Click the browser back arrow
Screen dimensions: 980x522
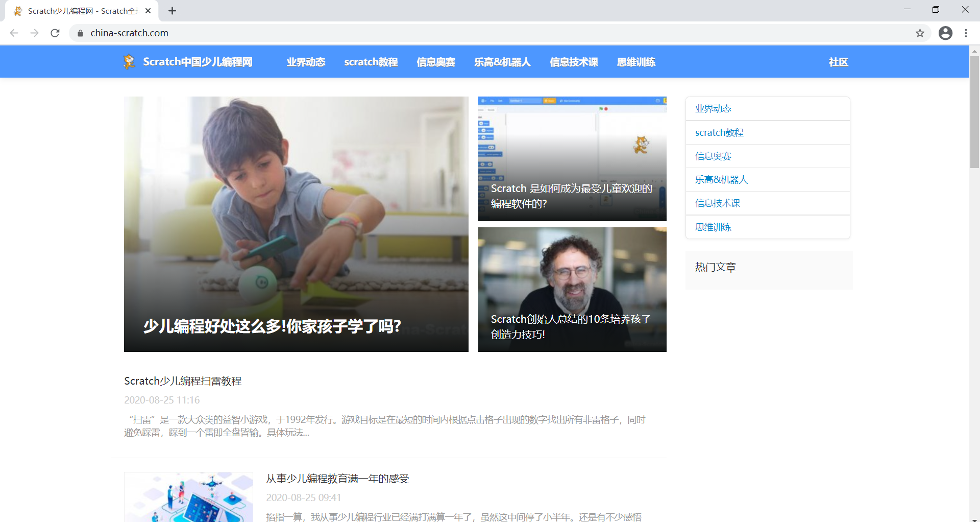(x=13, y=33)
